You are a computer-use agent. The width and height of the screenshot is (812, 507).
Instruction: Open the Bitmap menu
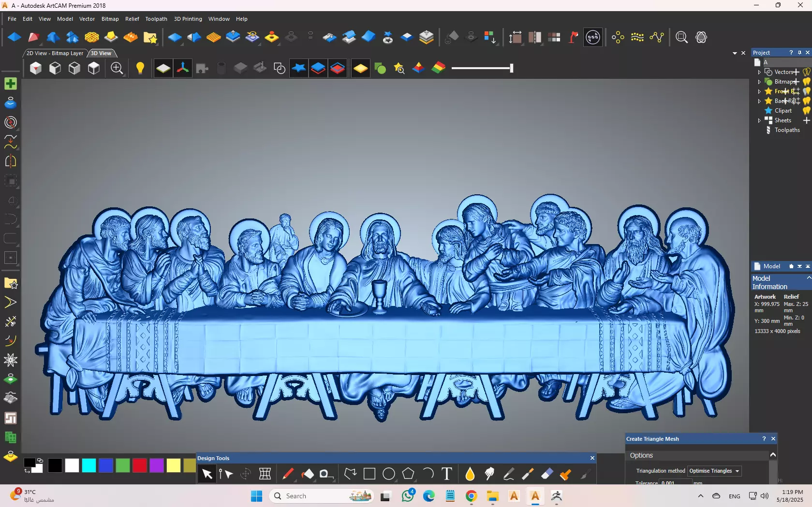coord(110,19)
